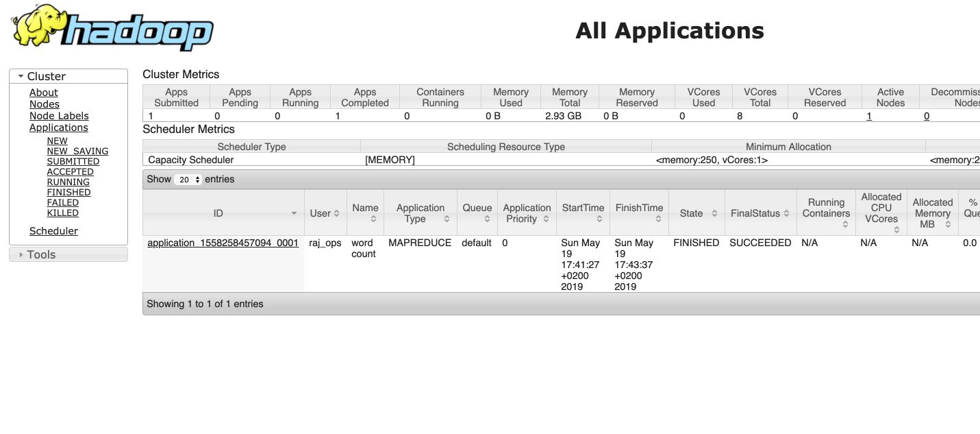
Task: Click Showing 1 to 1 of 1 entries
Action: [205, 304]
